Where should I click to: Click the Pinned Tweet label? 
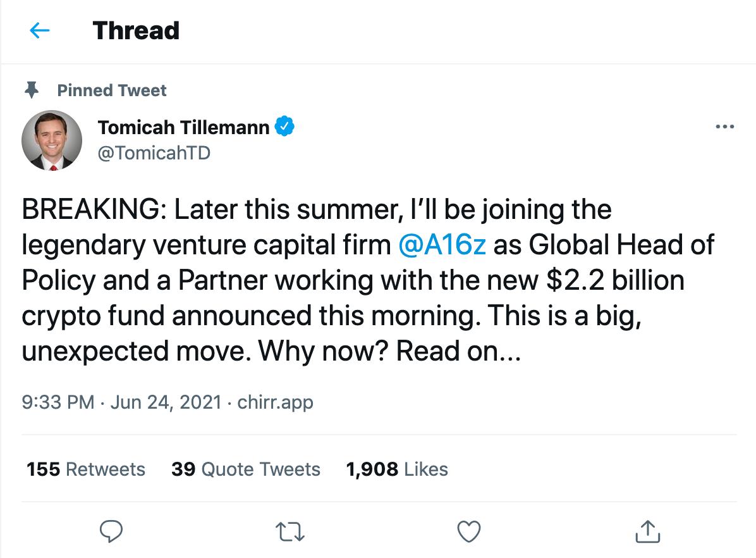[x=112, y=90]
